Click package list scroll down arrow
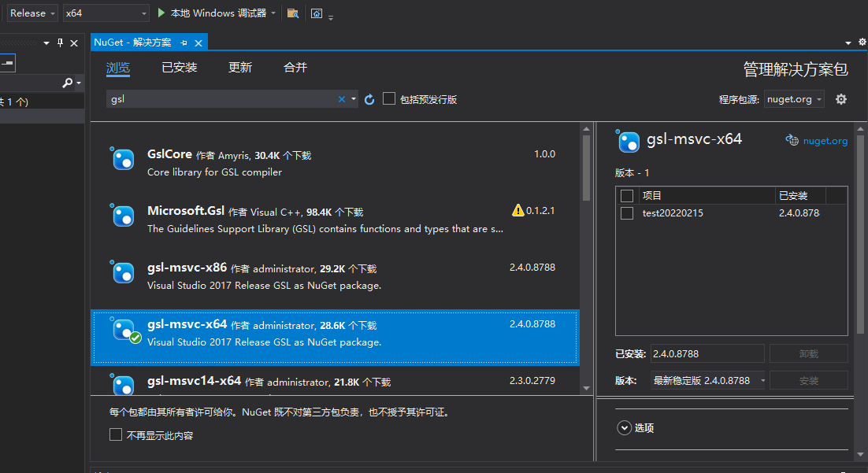The image size is (868, 473). click(x=586, y=388)
